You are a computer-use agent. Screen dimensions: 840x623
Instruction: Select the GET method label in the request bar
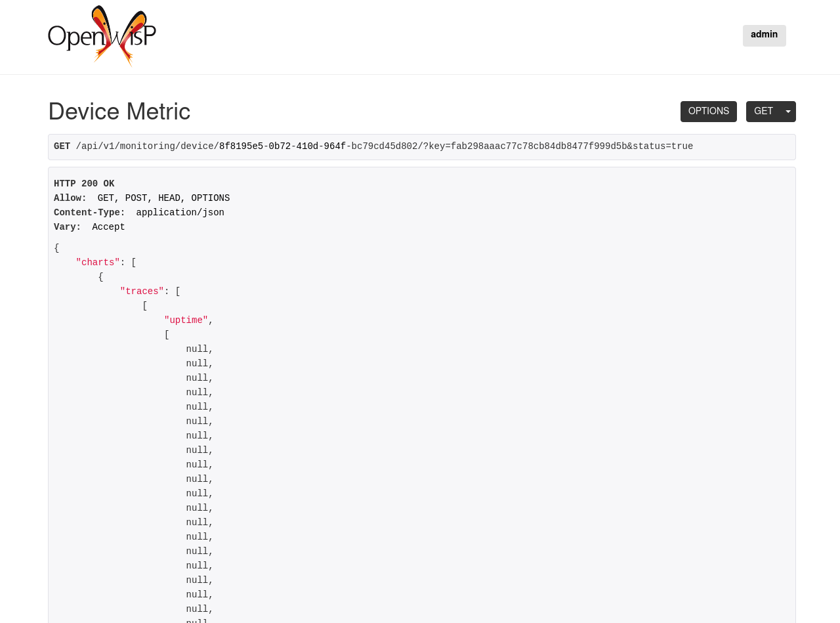(x=62, y=146)
